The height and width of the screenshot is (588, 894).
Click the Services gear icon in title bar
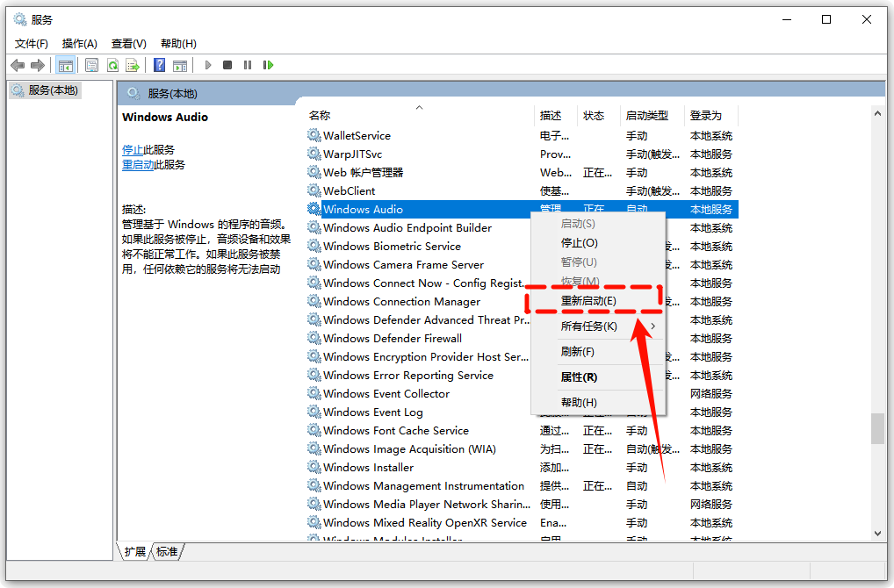(20, 20)
